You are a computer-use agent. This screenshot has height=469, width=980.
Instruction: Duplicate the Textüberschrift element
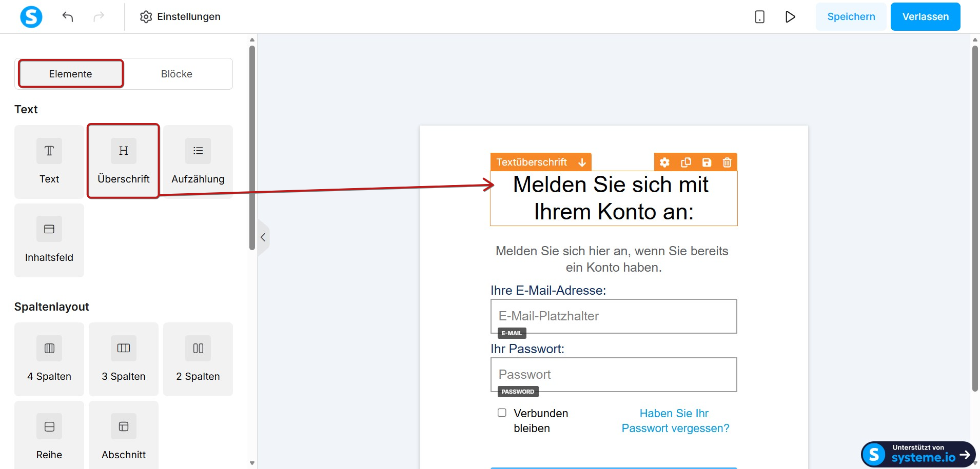685,162
